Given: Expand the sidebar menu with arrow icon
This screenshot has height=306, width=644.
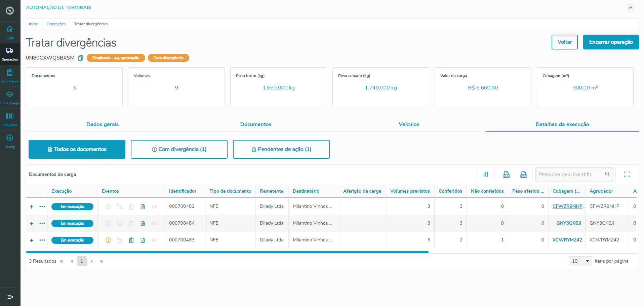Looking at the screenshot, I should coord(10,297).
